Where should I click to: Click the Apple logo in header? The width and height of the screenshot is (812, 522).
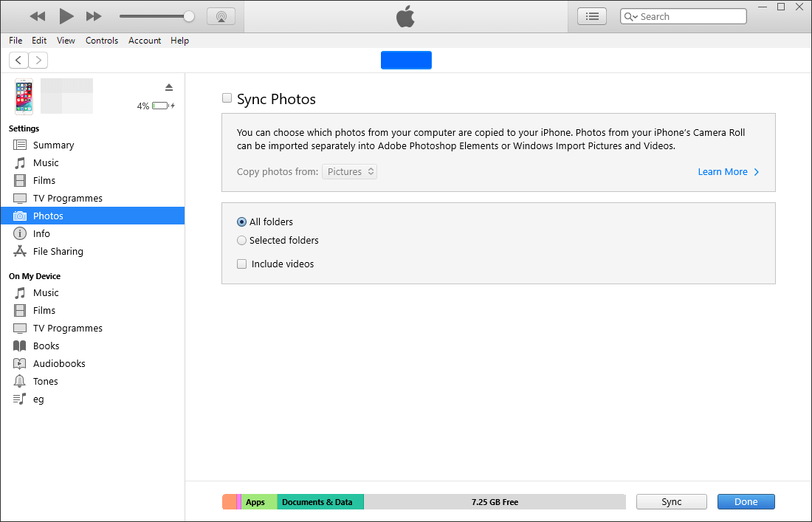point(405,16)
